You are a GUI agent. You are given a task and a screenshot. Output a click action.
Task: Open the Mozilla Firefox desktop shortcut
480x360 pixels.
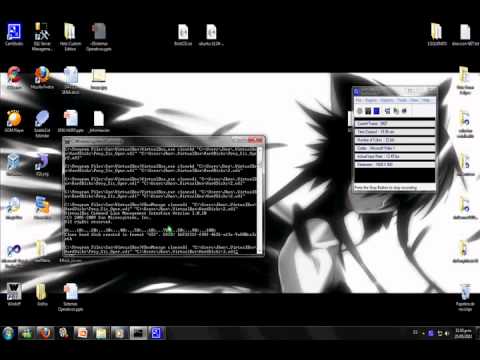(42, 78)
